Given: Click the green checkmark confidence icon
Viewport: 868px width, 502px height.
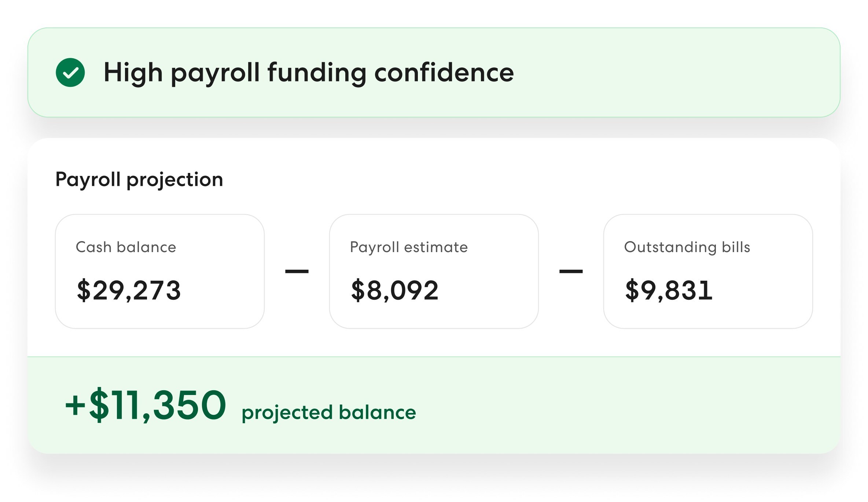Looking at the screenshot, I should pos(70,73).
